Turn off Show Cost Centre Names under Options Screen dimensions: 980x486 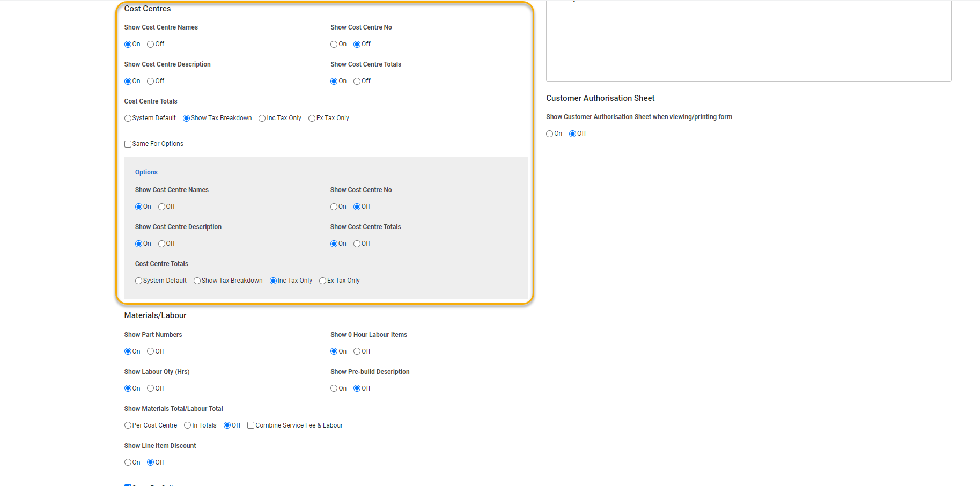coord(161,207)
